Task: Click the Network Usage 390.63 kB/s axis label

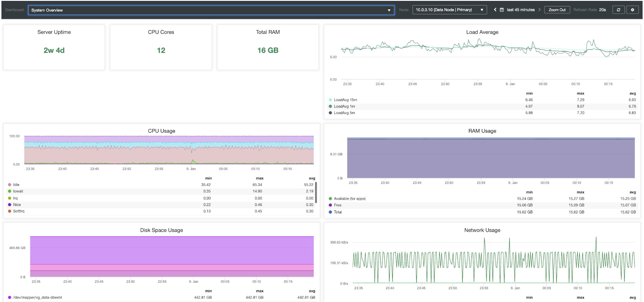Action: click(339, 242)
